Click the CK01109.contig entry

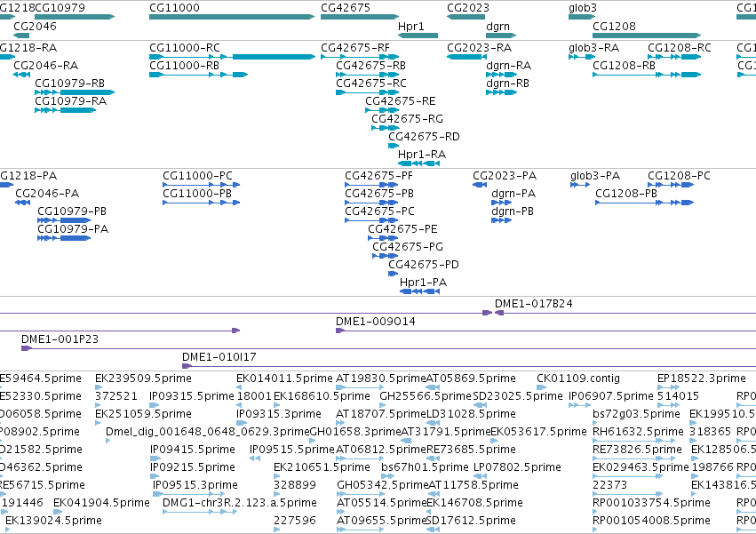[x=578, y=379]
